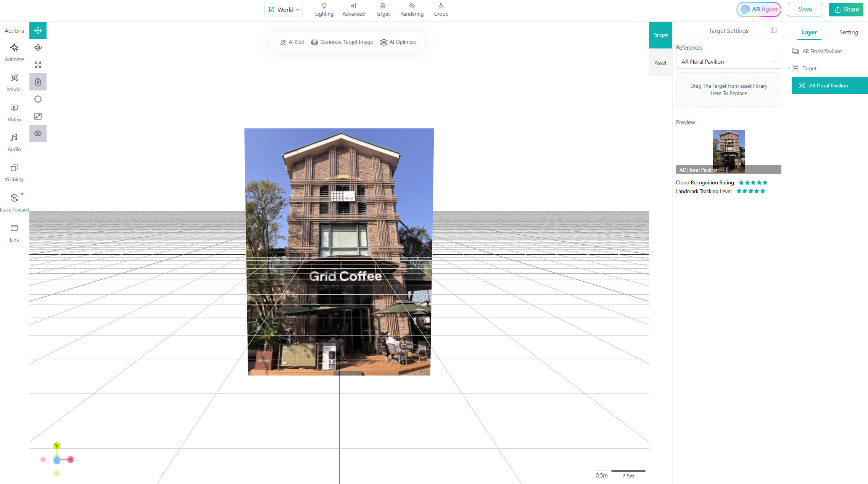Open the Visibility action
This screenshot has width=868, height=484.
point(14,173)
